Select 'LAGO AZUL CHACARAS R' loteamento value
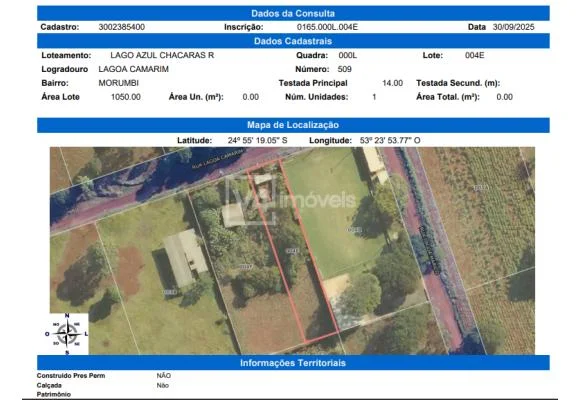580x400 pixels. pyautogui.click(x=162, y=55)
